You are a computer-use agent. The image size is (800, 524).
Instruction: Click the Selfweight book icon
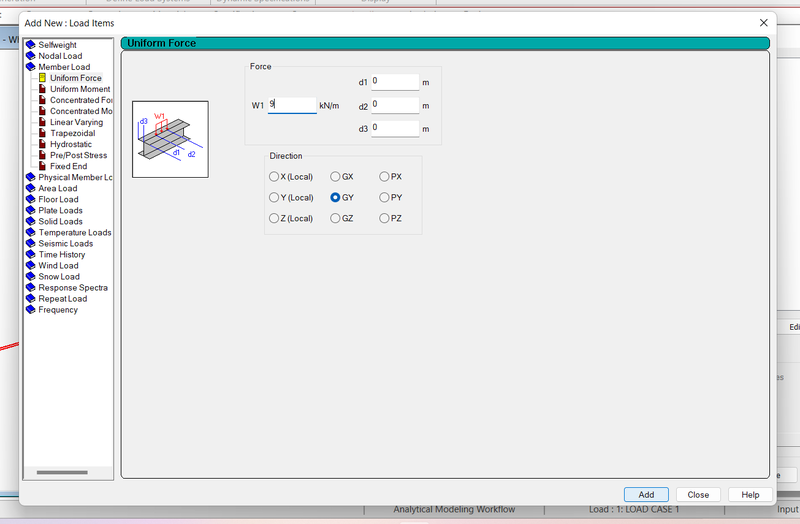click(x=31, y=45)
